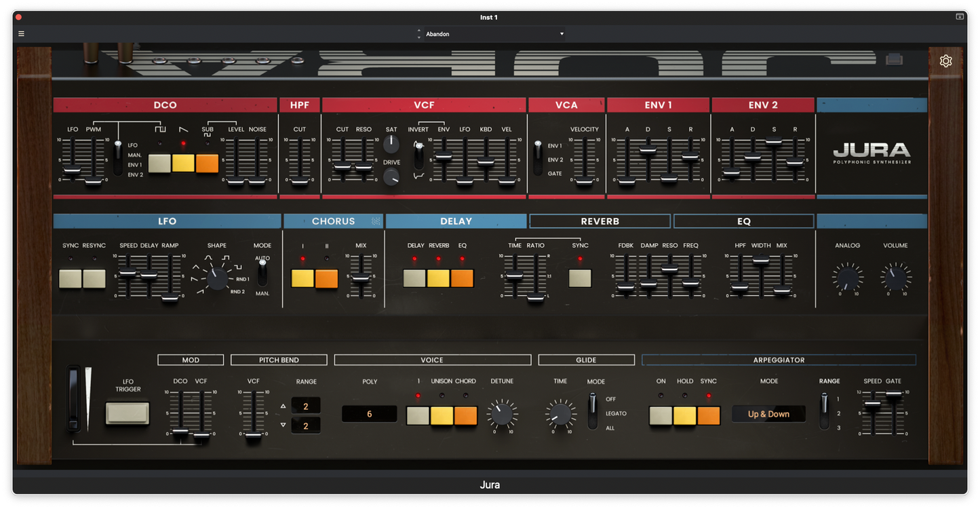Open the hamburger menu in the top bar

click(21, 34)
